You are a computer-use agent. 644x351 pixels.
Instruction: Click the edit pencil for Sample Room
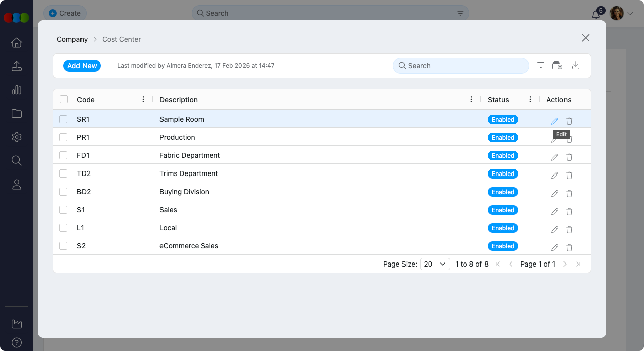(x=555, y=121)
